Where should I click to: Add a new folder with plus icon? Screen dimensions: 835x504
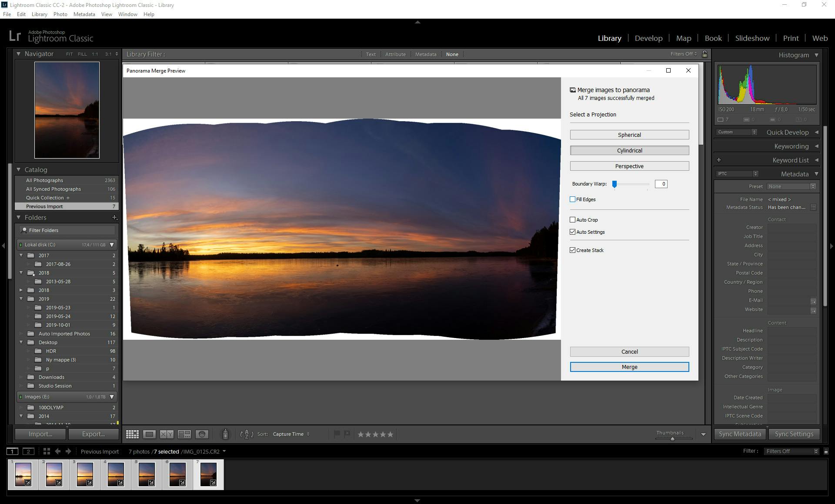(x=114, y=217)
